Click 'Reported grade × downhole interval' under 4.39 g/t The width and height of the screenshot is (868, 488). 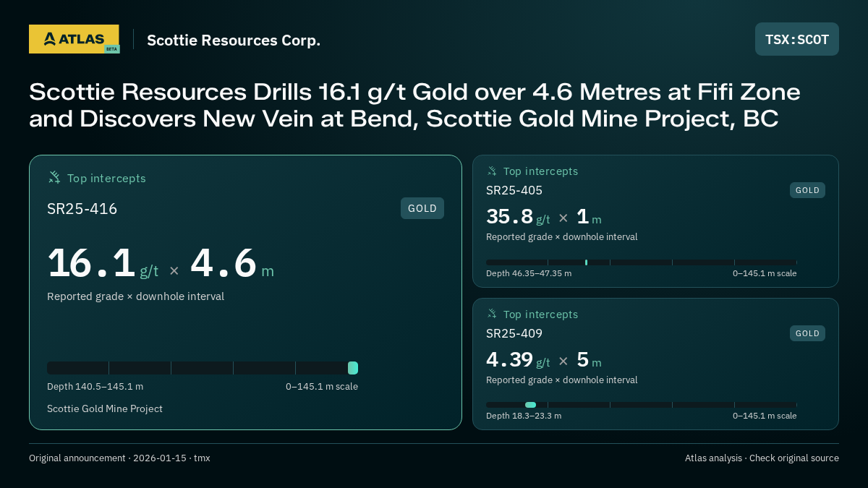pos(562,380)
